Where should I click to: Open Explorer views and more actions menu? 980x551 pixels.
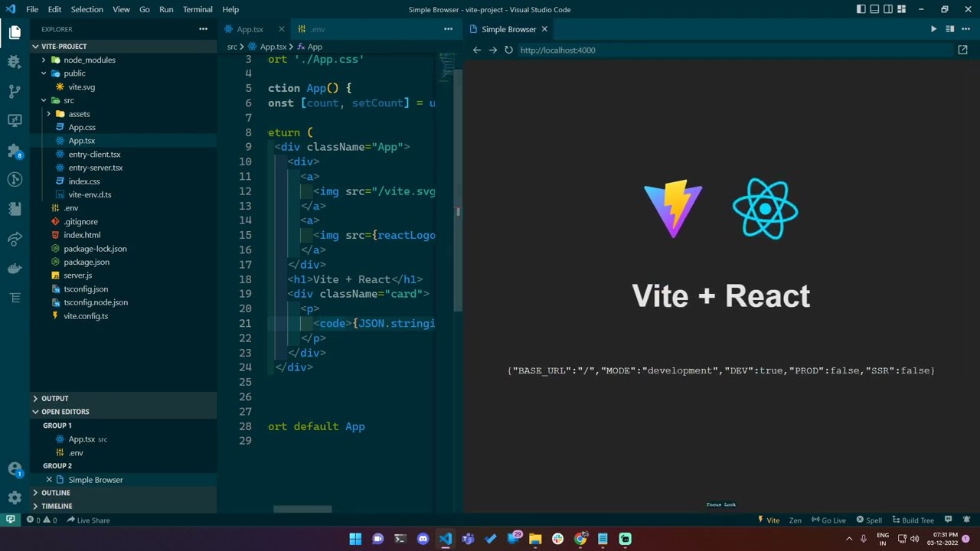pos(203,29)
